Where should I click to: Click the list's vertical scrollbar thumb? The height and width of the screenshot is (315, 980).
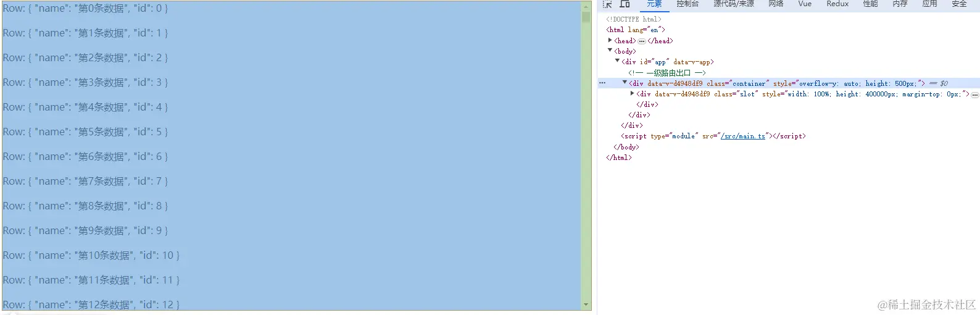click(586, 17)
